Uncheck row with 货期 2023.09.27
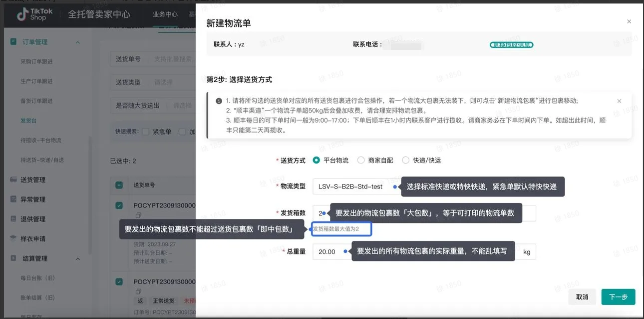 coord(119,205)
